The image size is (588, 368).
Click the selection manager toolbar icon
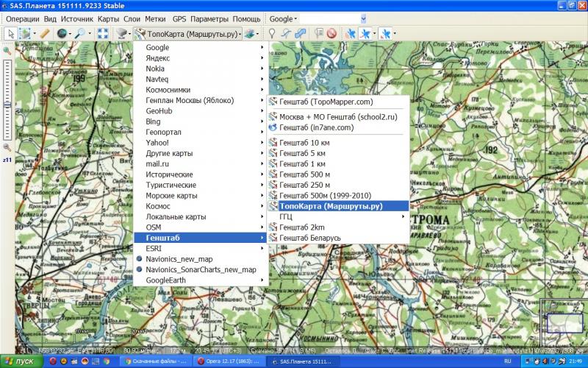coord(26,34)
